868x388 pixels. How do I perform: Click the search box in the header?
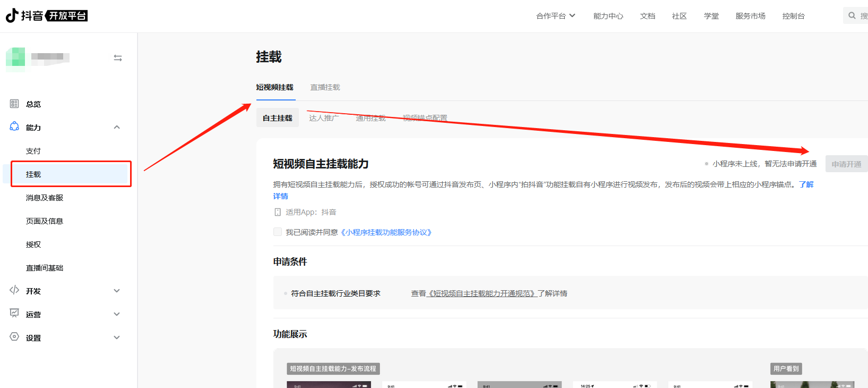click(x=855, y=15)
